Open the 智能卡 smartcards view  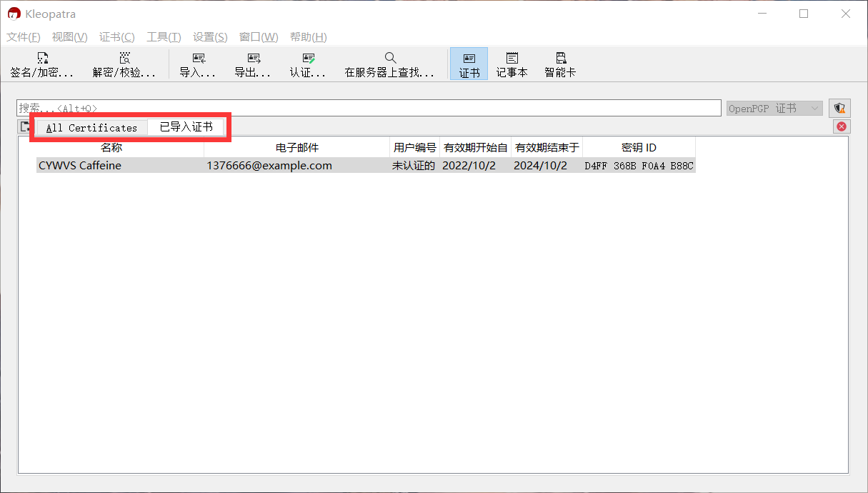click(x=559, y=64)
